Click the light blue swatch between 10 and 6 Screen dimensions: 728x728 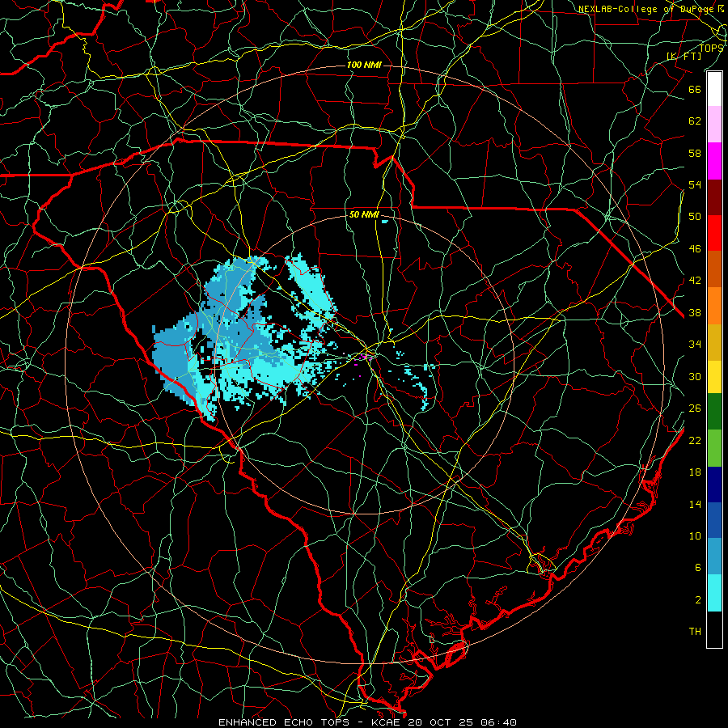[714, 557]
